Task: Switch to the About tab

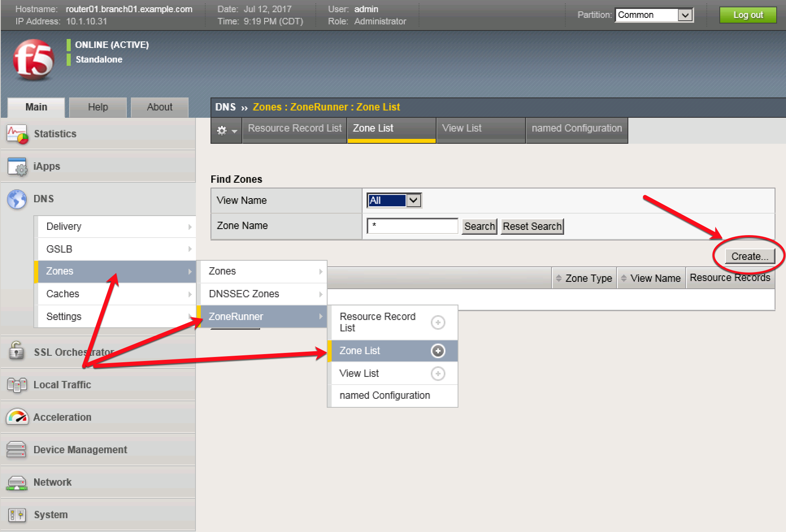Action: [160, 107]
